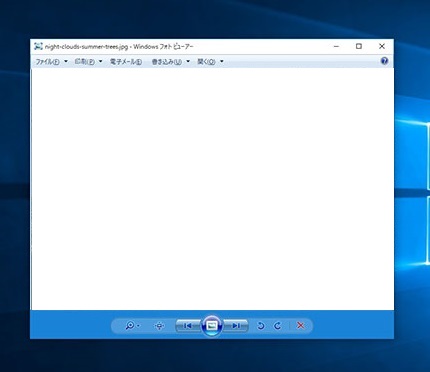Open the blue Help question icon
The image size is (430, 372).
384,61
